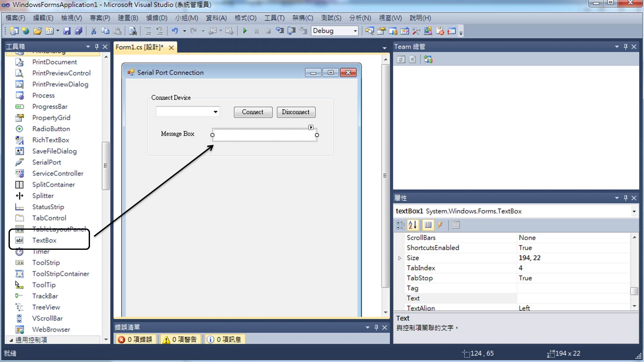Click the Save All toolbar icon

[78, 31]
